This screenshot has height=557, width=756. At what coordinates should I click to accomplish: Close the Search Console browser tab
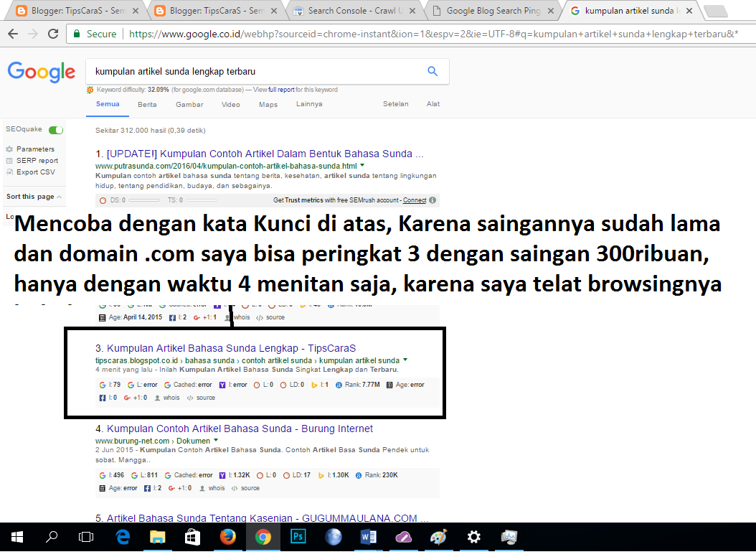(x=412, y=11)
